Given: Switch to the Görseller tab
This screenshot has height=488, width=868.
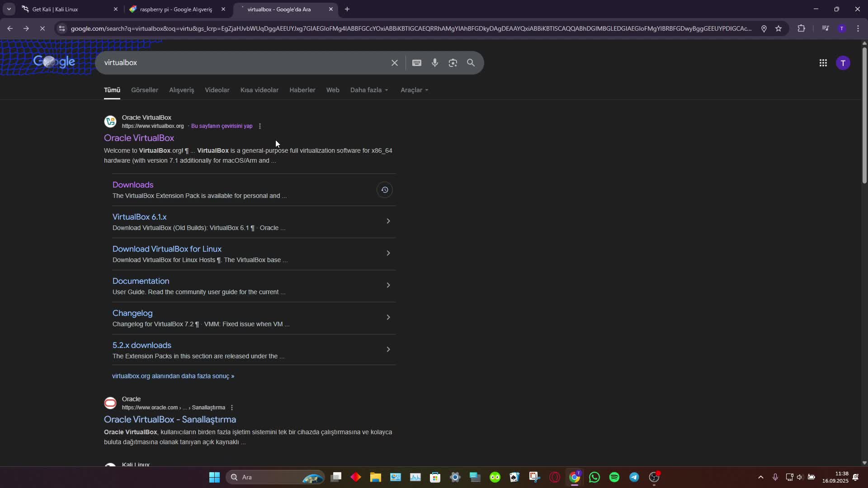Looking at the screenshot, I should pos(144,90).
